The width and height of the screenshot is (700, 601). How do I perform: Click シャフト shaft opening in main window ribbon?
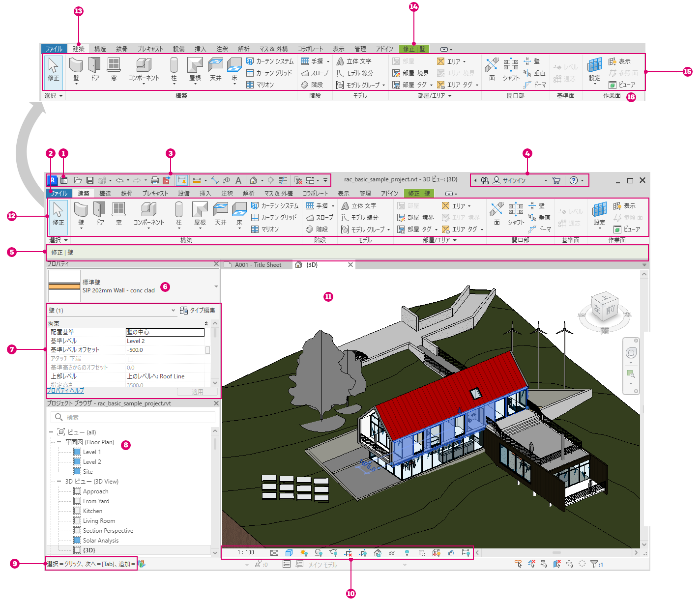tap(516, 214)
